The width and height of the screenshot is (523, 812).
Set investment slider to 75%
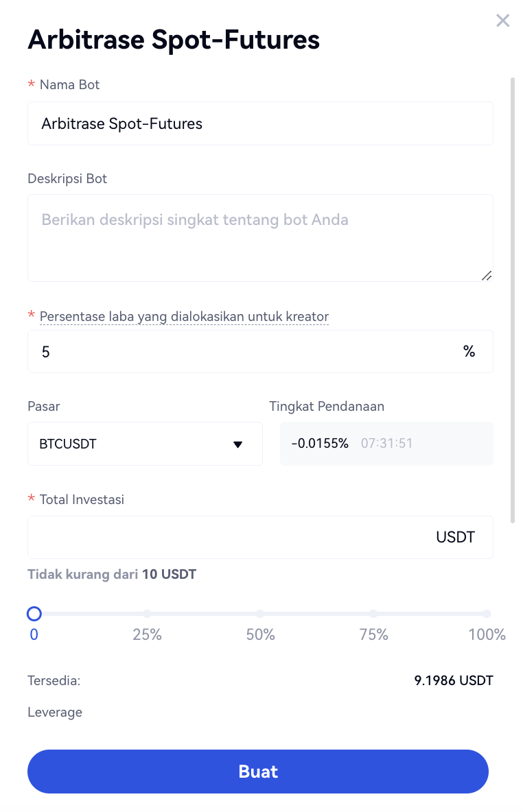pos(373,614)
